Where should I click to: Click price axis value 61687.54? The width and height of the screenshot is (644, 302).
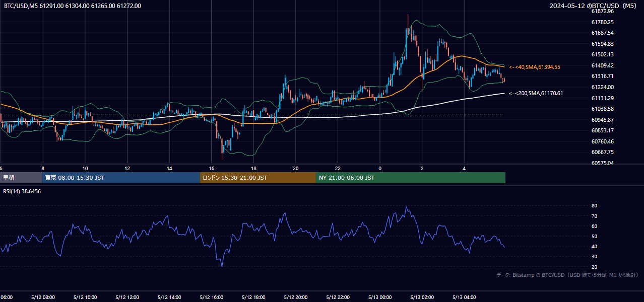(602, 33)
